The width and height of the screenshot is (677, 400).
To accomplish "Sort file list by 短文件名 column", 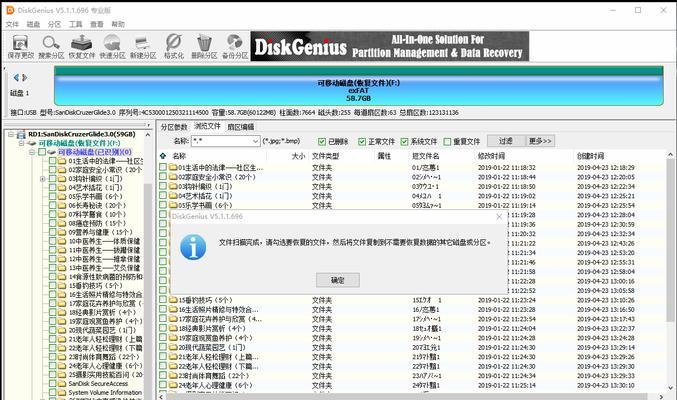I will click(426, 156).
